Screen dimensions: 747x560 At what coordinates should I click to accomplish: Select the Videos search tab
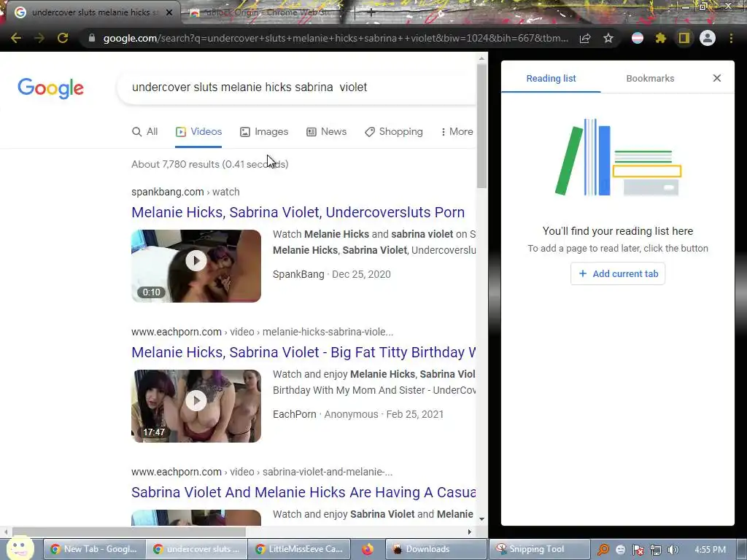[x=198, y=132]
